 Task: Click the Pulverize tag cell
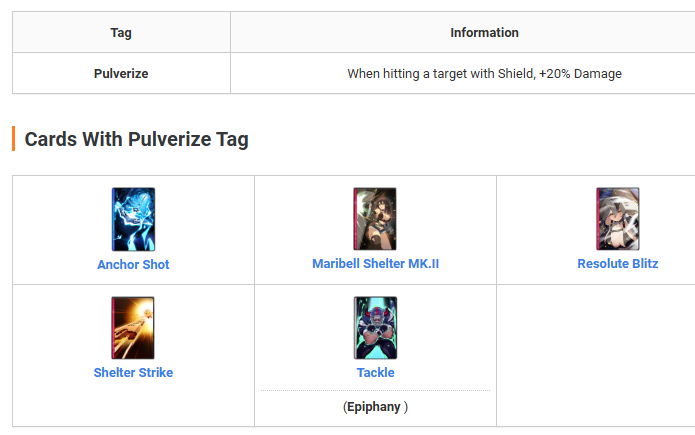[x=121, y=73]
